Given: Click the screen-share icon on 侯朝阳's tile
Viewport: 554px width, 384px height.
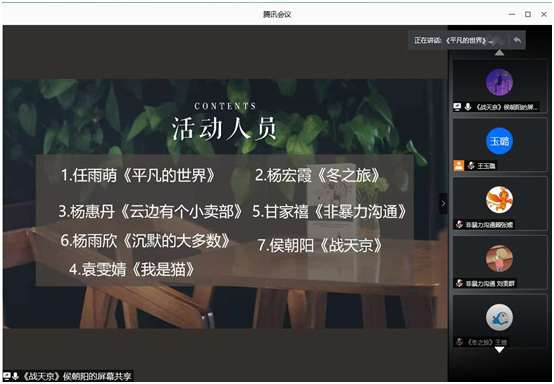Looking at the screenshot, I should 458,106.
